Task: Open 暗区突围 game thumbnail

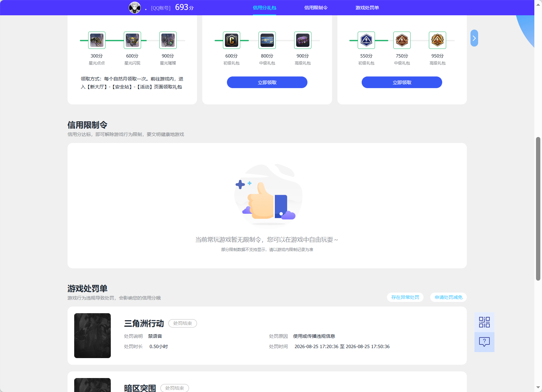Action: (x=92, y=385)
